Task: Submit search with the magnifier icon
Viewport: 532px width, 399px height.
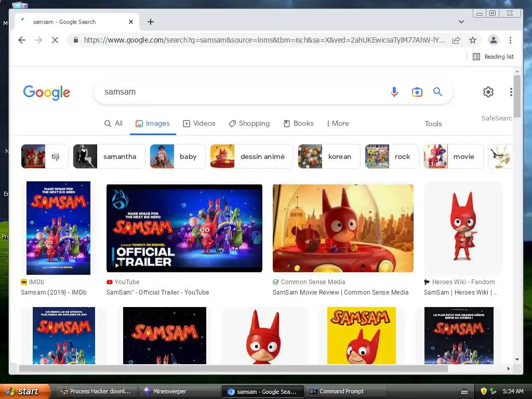Action: click(437, 91)
